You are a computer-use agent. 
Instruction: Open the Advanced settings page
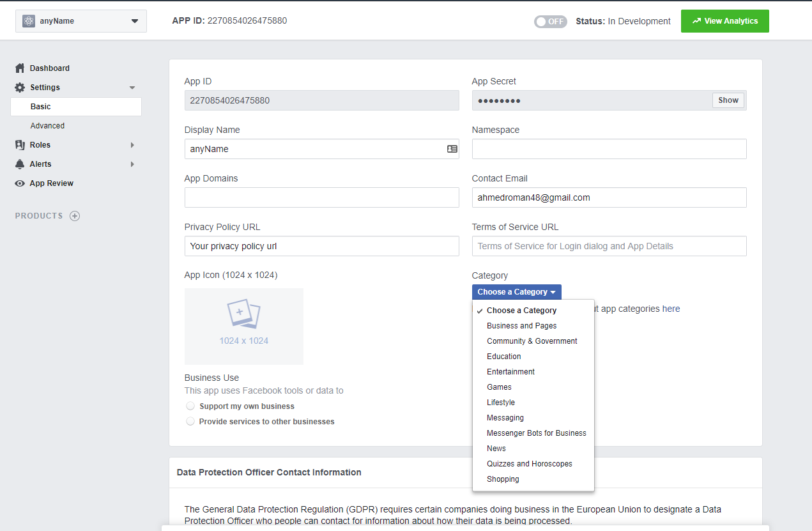pos(47,126)
